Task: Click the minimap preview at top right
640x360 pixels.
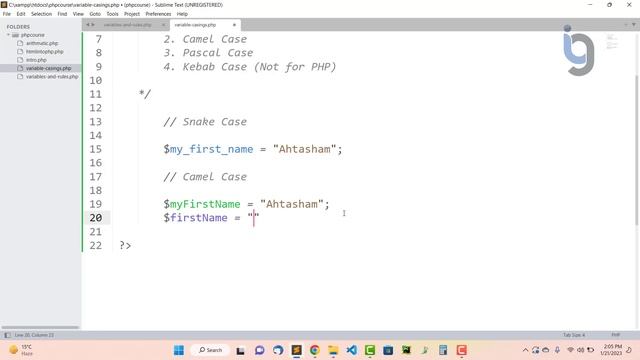Action: 611,41
